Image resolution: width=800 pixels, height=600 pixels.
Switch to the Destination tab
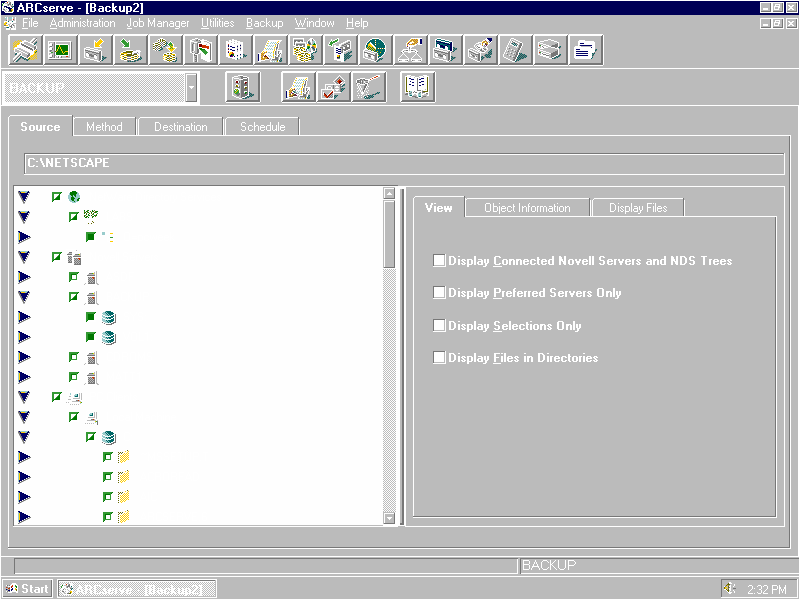(x=181, y=127)
